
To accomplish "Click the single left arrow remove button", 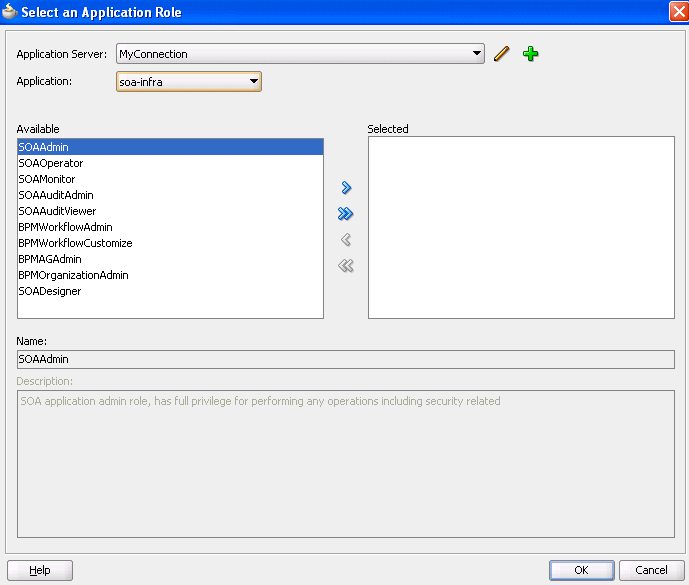I will tap(346, 240).
